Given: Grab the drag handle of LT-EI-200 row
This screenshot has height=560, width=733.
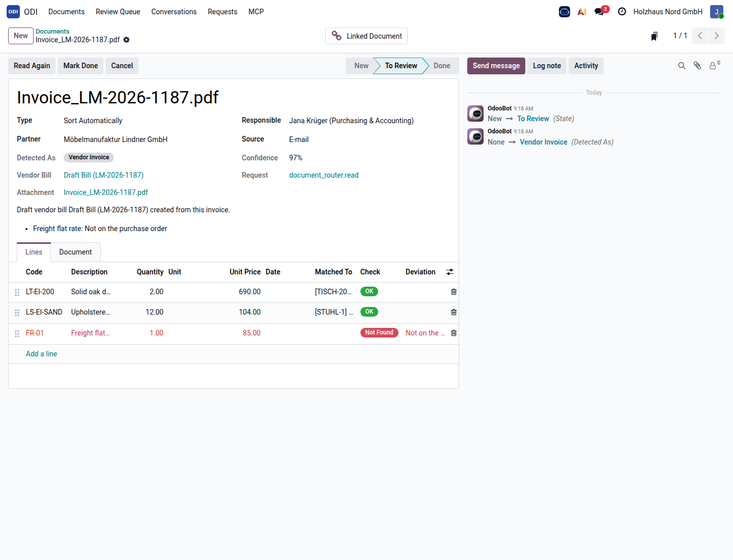Looking at the screenshot, I should point(17,292).
